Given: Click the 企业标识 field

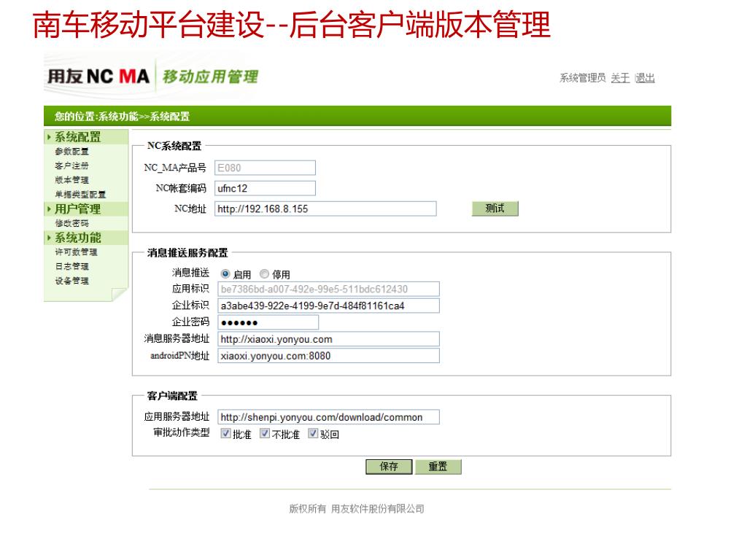Looking at the screenshot, I should click(329, 306).
